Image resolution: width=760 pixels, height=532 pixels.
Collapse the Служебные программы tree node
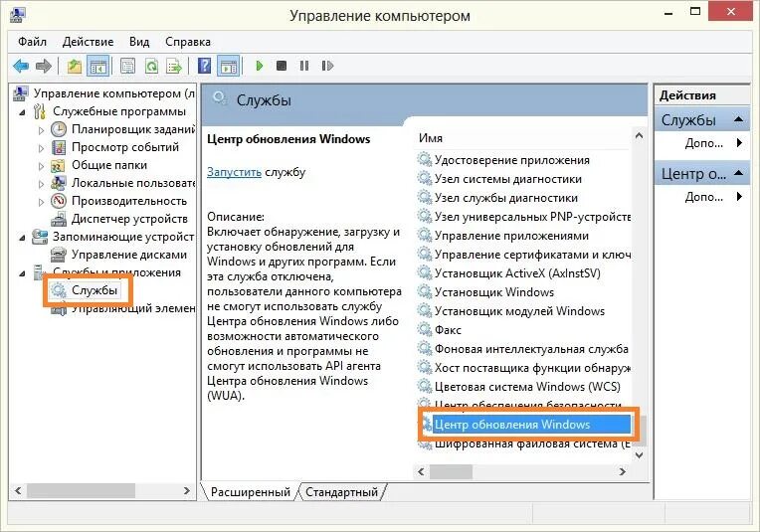pos(22,112)
